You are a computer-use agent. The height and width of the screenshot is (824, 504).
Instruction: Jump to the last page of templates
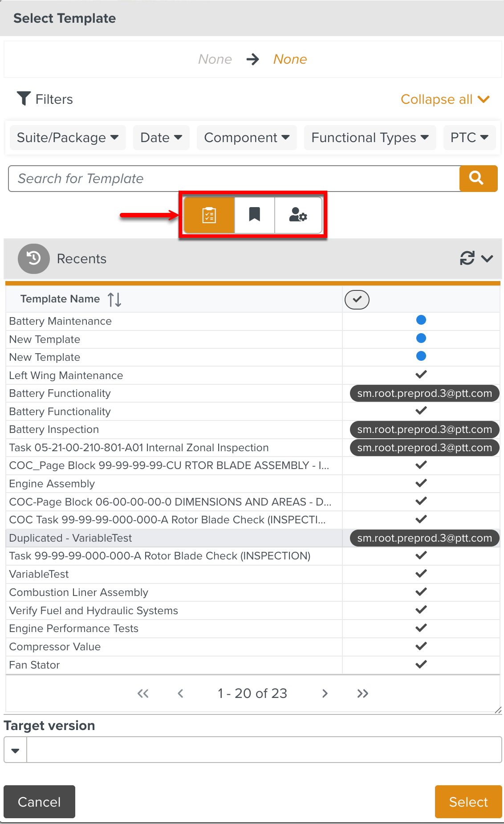[362, 693]
